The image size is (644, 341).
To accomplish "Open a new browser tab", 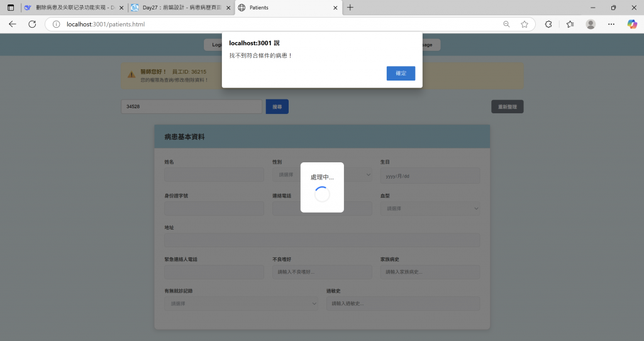I will [x=350, y=8].
